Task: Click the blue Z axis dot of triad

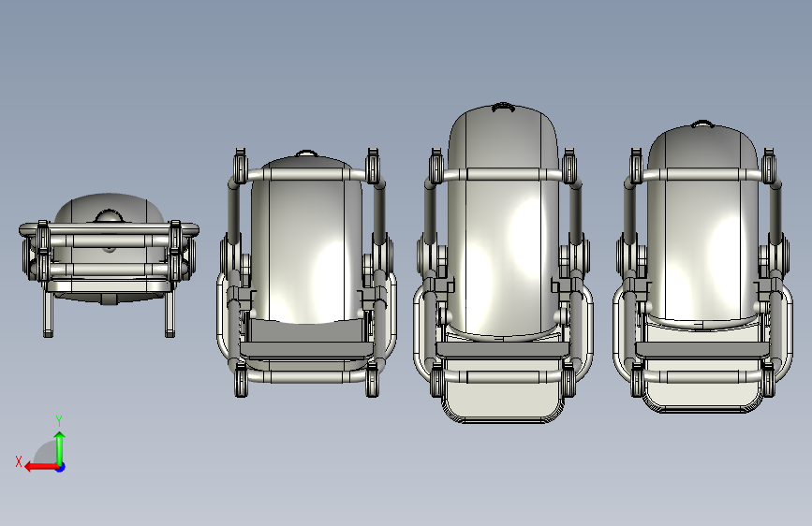Action: point(61,468)
